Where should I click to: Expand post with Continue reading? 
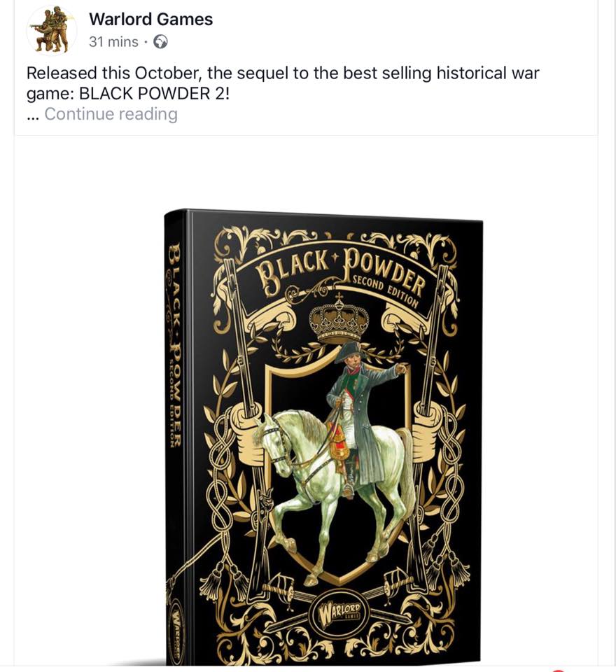111,114
